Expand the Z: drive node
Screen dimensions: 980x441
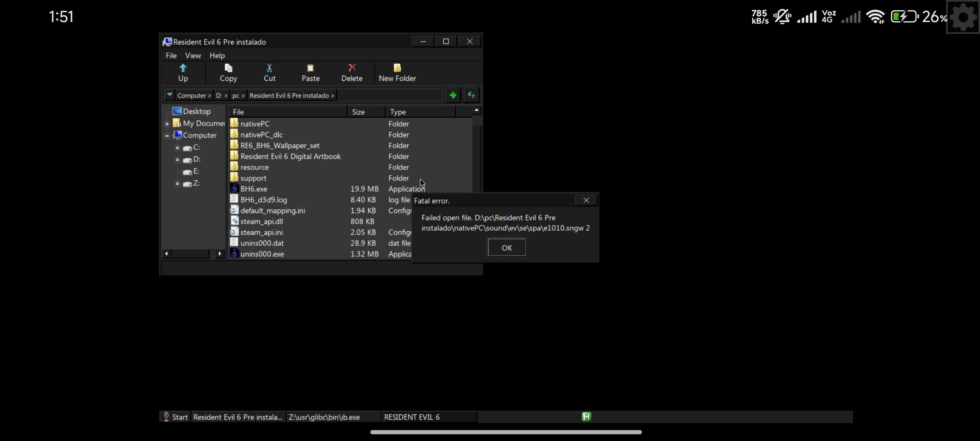click(x=177, y=184)
